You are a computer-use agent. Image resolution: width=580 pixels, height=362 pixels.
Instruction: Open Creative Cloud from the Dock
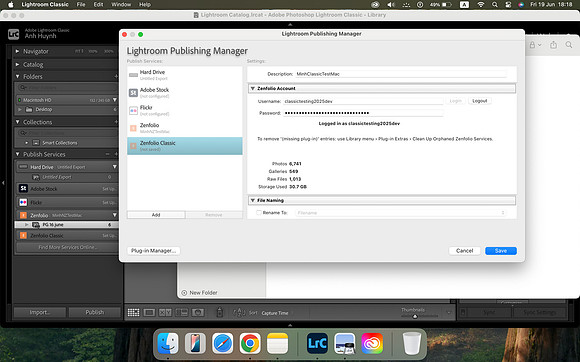372,344
